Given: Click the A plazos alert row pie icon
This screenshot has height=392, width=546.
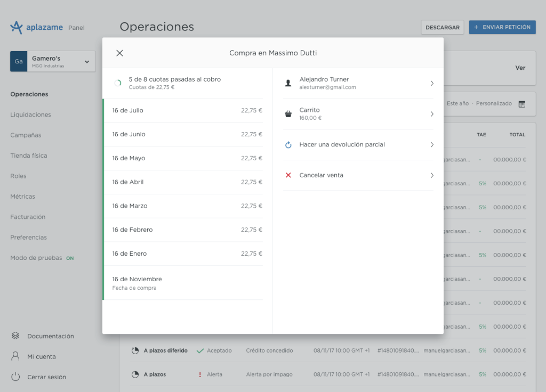Looking at the screenshot, I should click(x=135, y=374).
